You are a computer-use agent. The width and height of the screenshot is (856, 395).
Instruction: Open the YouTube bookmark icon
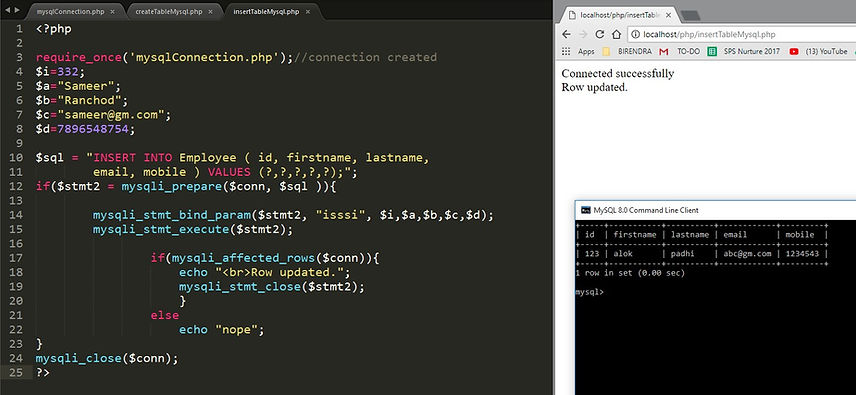click(794, 51)
